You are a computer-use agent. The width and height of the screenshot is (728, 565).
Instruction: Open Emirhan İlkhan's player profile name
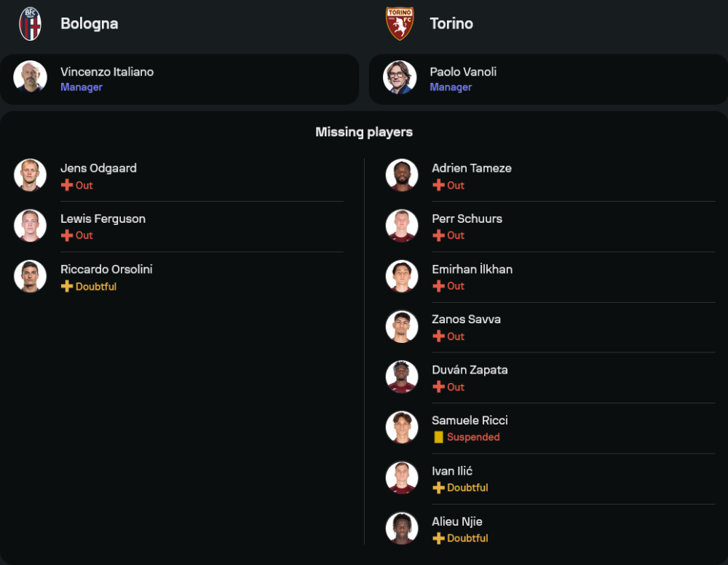pyautogui.click(x=472, y=269)
